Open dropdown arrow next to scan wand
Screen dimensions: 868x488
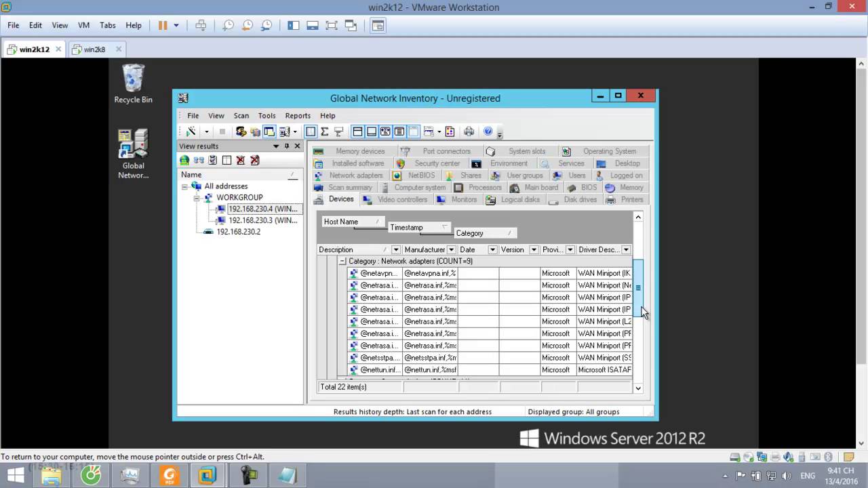pos(205,132)
